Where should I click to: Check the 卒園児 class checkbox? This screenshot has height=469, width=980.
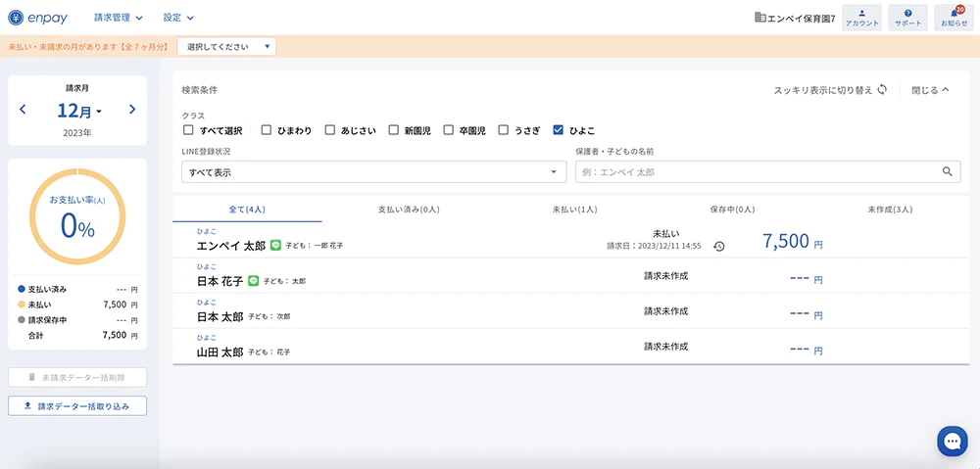pos(448,130)
